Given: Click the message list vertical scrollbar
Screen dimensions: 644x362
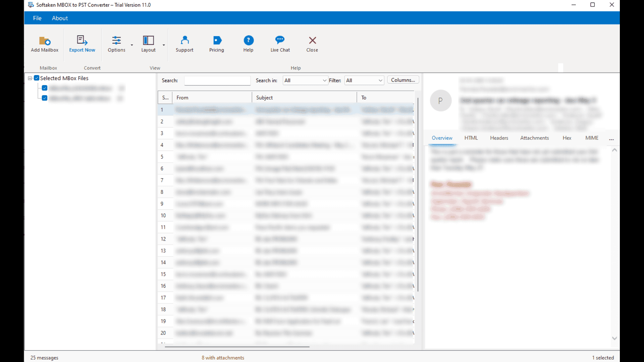Looking at the screenshot, I should [x=418, y=194].
